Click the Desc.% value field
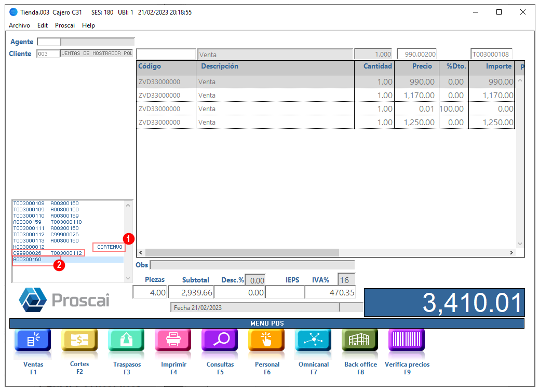The image size is (539, 392). pos(255,280)
